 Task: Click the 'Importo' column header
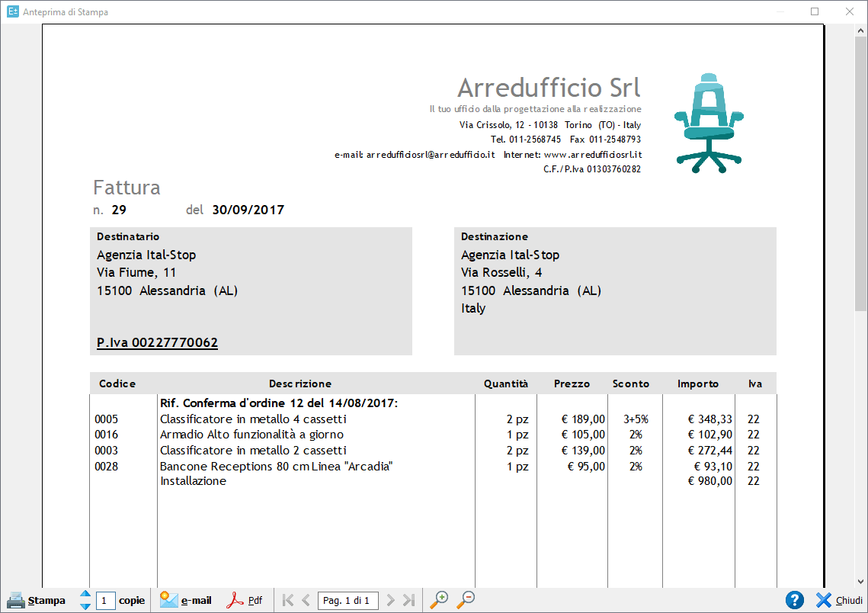click(x=698, y=384)
